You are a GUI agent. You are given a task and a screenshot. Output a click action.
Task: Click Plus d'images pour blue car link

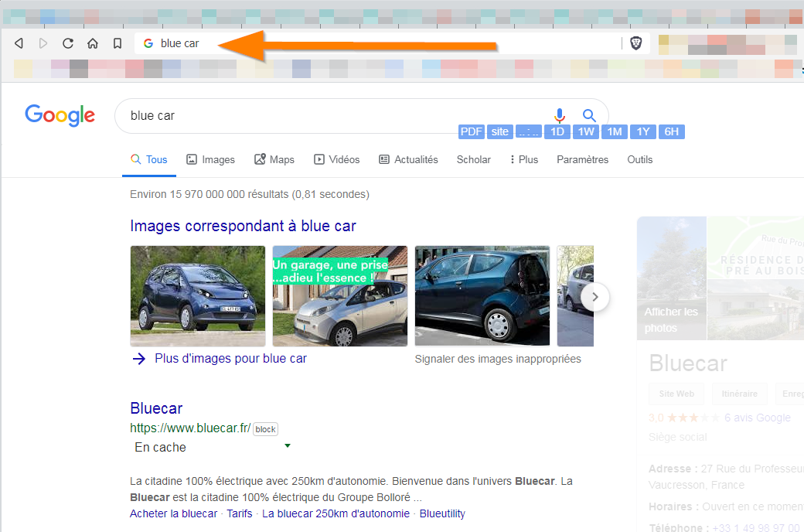click(x=230, y=359)
